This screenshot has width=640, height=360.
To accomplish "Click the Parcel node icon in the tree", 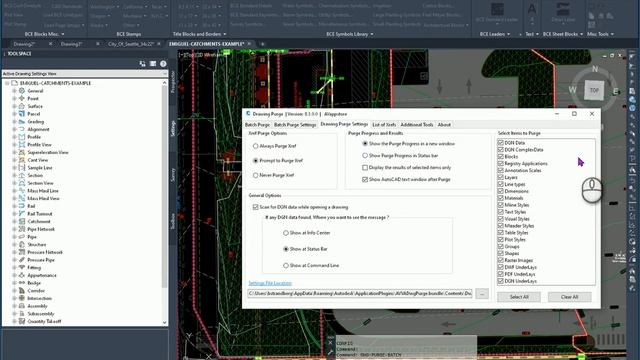I will [x=22, y=114].
